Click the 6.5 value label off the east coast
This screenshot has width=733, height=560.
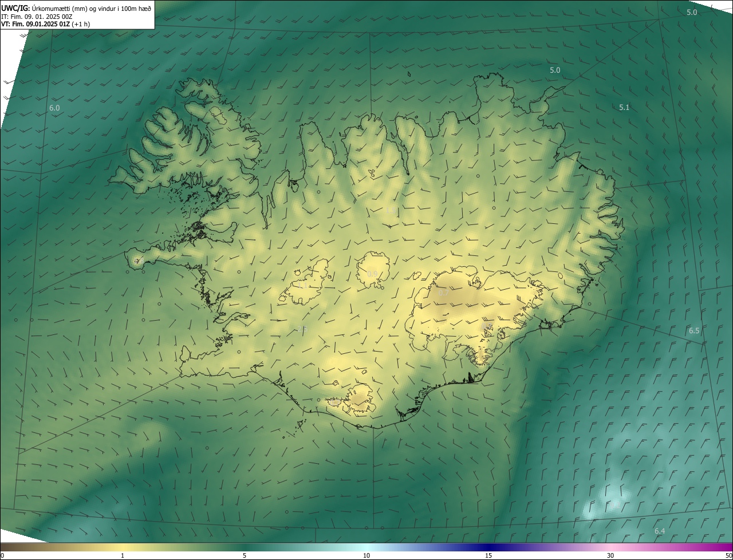point(694,330)
